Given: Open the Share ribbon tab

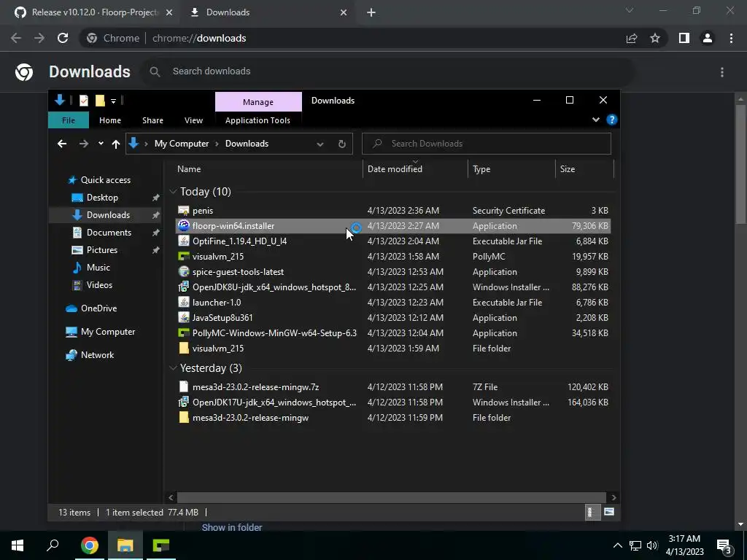Looking at the screenshot, I should click(x=152, y=120).
